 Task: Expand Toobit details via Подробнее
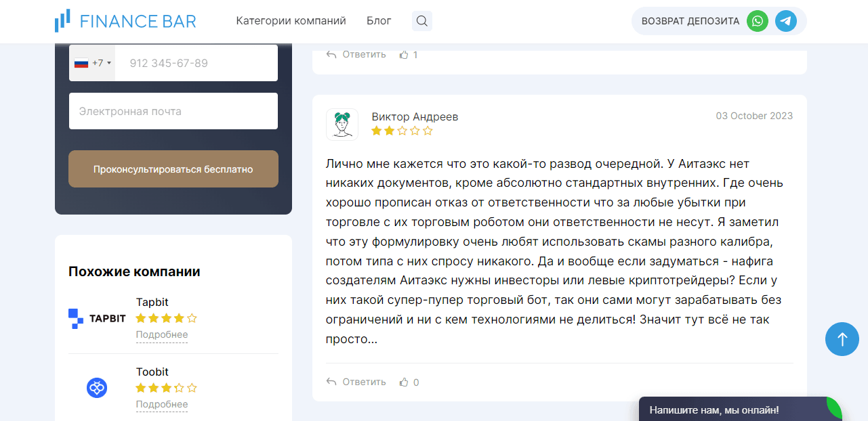[161, 404]
